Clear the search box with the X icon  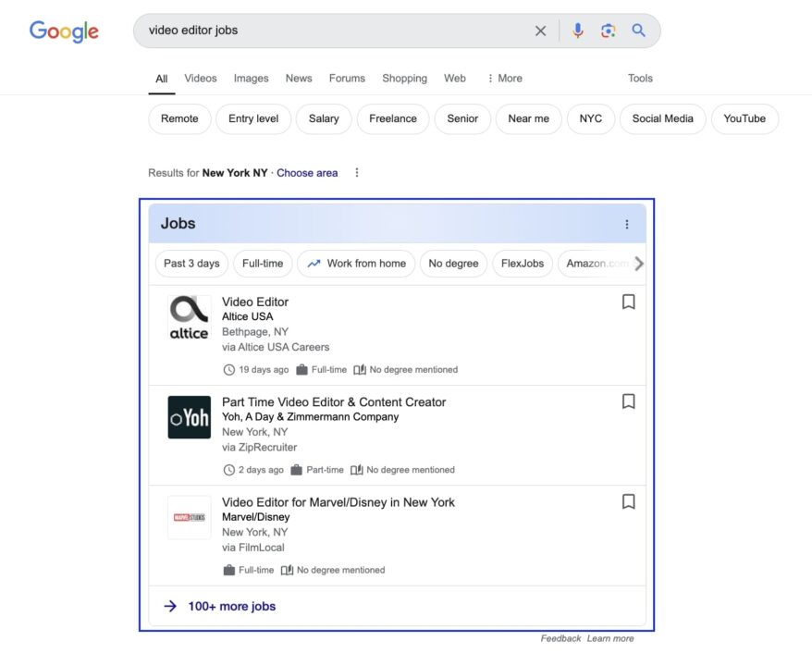pyautogui.click(x=540, y=31)
